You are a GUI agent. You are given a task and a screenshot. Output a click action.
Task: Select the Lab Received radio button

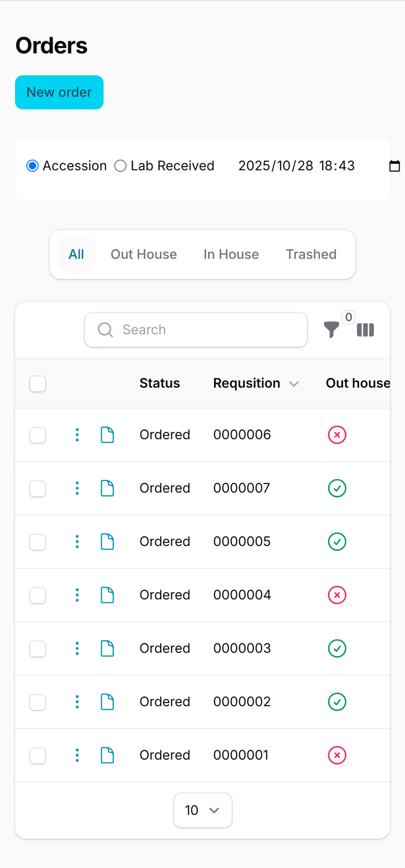[120, 165]
